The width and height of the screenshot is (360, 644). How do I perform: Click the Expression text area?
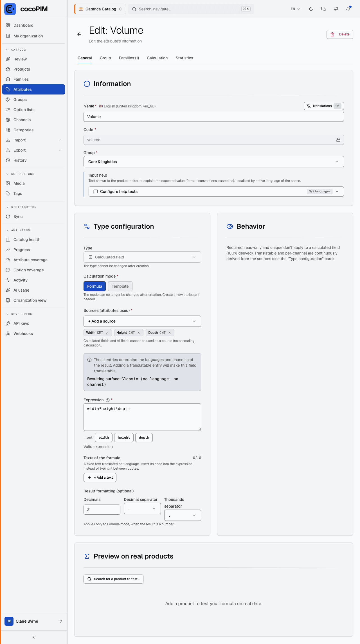click(x=142, y=417)
